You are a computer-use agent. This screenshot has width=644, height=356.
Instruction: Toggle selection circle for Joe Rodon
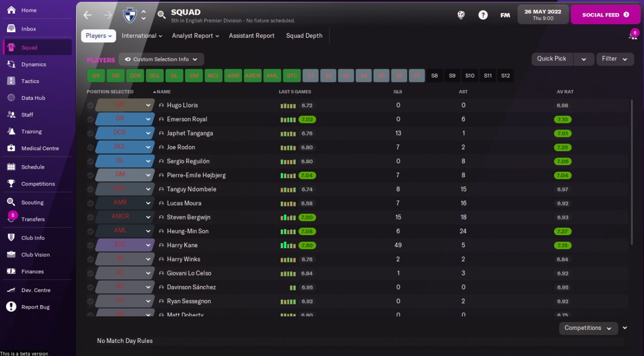point(90,148)
